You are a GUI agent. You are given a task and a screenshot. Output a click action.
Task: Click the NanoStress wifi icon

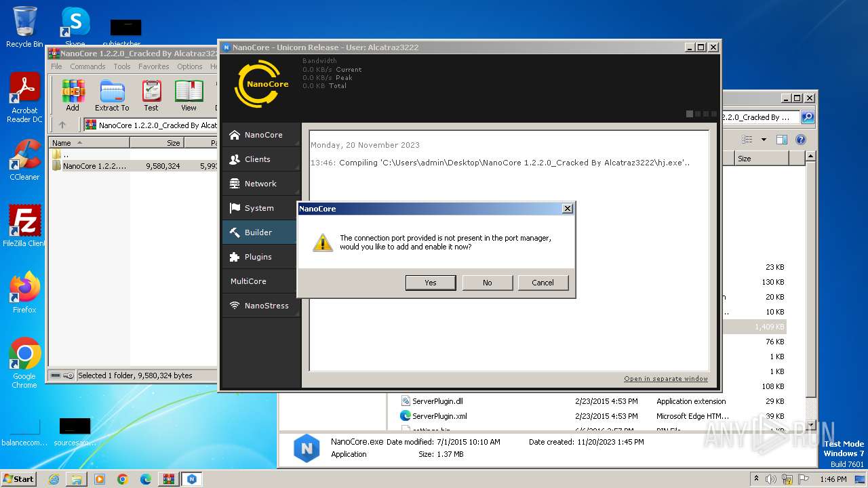pyautogui.click(x=235, y=306)
